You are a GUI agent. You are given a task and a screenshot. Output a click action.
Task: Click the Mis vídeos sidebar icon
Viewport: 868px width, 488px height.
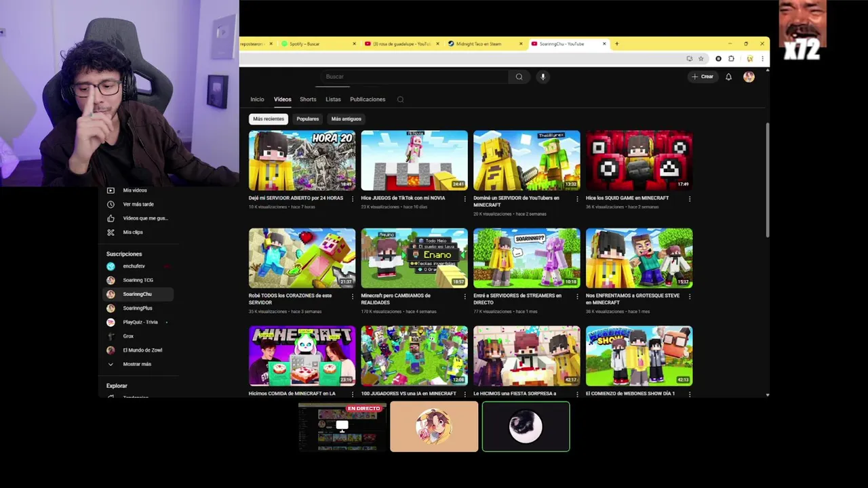pyautogui.click(x=111, y=190)
